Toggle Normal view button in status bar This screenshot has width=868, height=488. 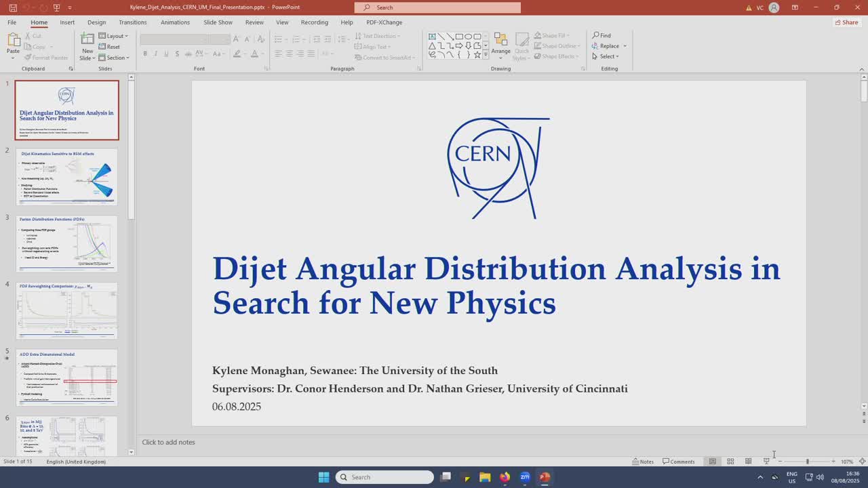pos(712,462)
